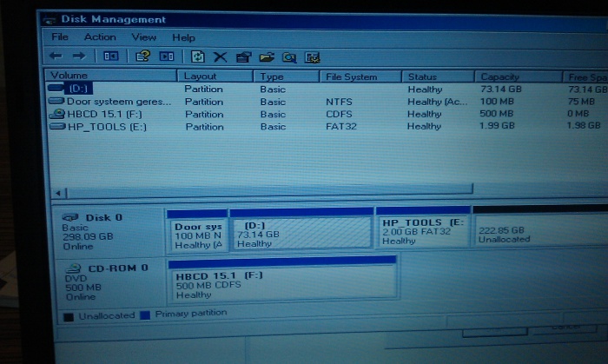The image size is (608, 364).
Task: Click the FAT32 file system cell
Action: coord(341,126)
